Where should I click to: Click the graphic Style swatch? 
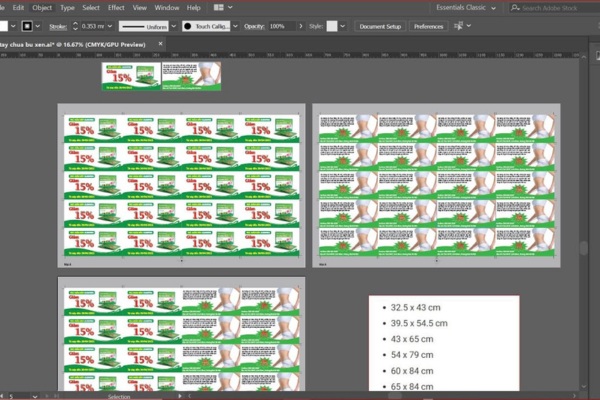(x=333, y=26)
